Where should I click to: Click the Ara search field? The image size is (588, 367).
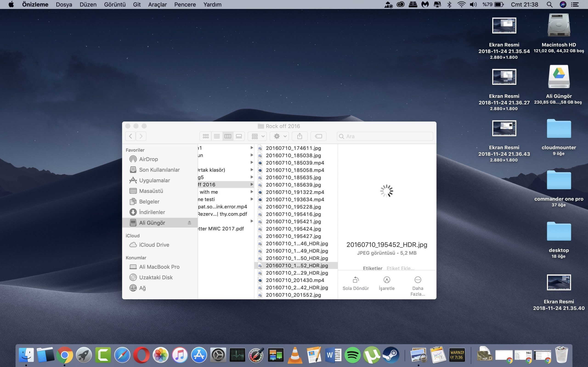coord(386,136)
